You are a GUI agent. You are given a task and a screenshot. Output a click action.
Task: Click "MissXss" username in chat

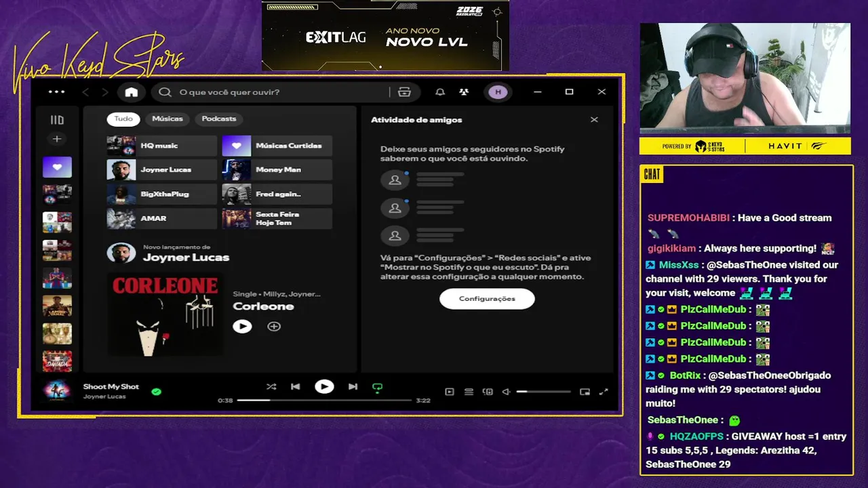click(679, 265)
